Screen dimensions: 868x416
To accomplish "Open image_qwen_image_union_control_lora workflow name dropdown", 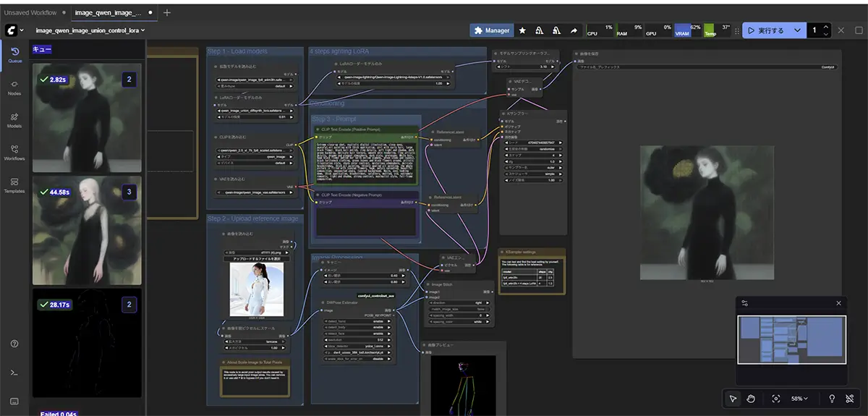I will [x=90, y=30].
